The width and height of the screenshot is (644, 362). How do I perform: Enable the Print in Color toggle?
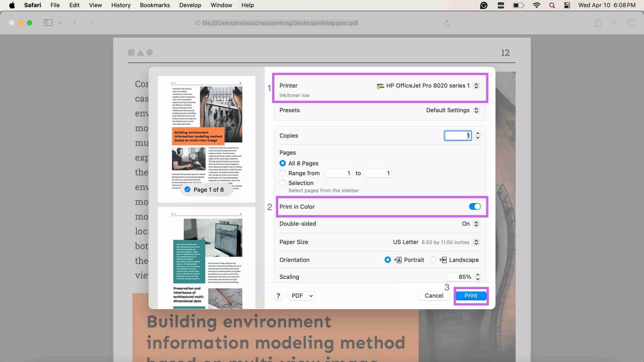pyautogui.click(x=474, y=207)
